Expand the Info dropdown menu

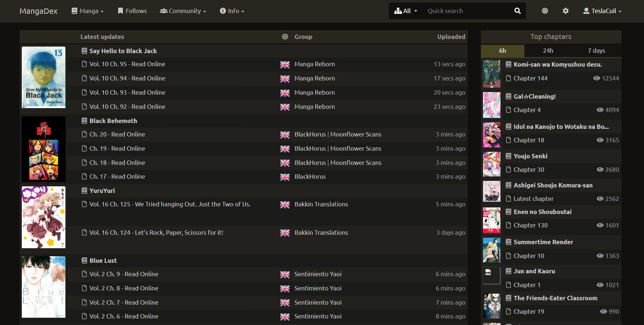(232, 11)
